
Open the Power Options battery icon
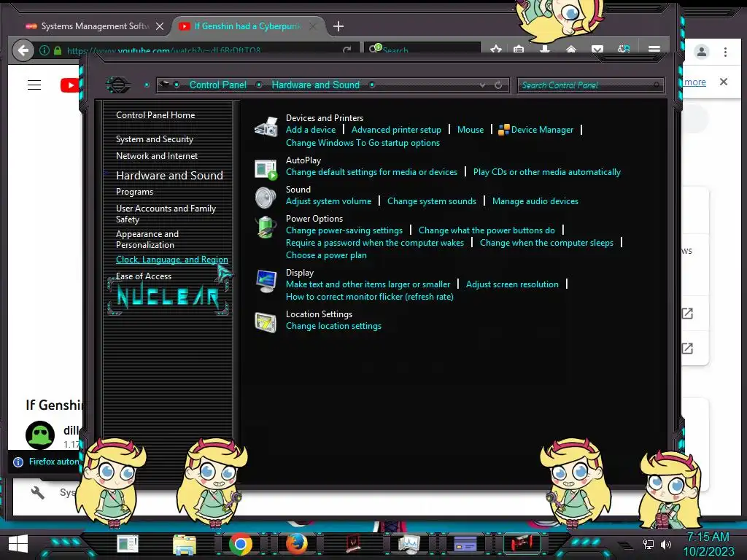coord(266,227)
